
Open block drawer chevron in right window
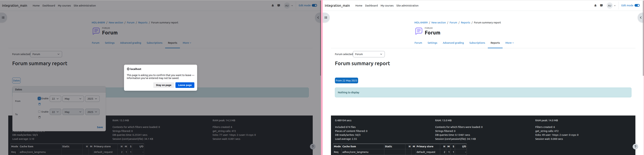click(641, 18)
